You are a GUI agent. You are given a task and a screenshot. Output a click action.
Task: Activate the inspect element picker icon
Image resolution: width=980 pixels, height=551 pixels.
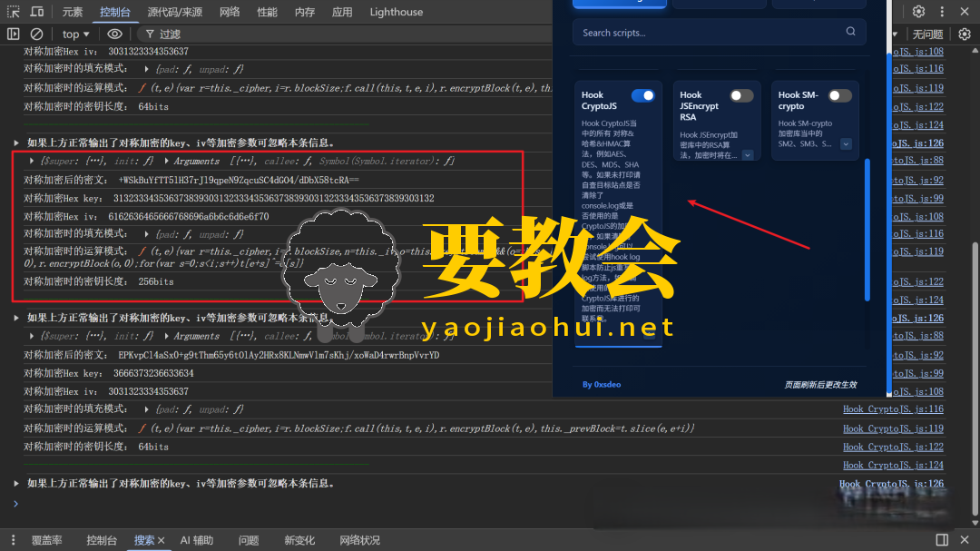(x=13, y=11)
